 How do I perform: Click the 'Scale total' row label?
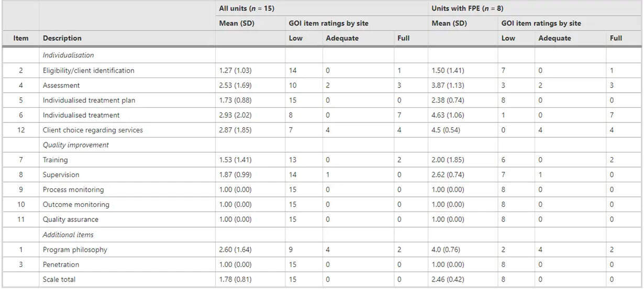[59, 280]
